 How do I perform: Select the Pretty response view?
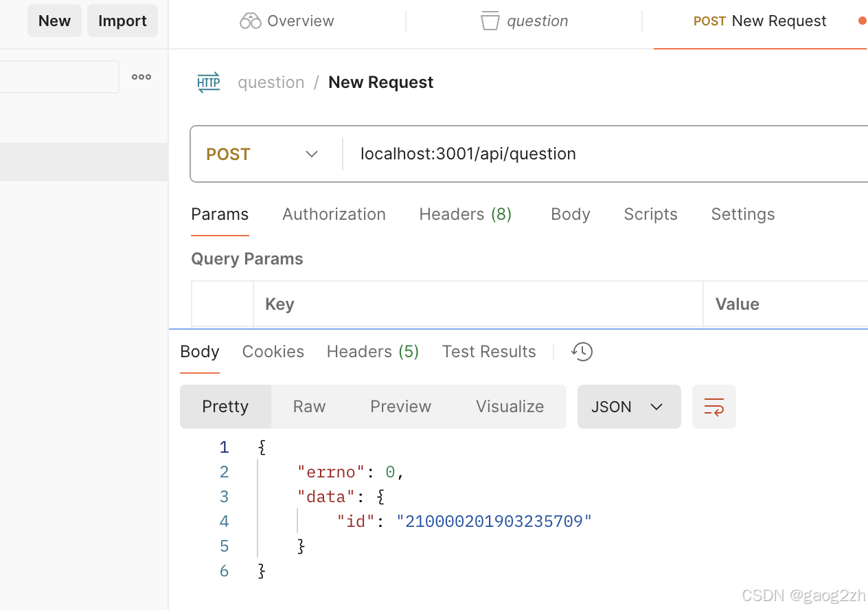225,407
